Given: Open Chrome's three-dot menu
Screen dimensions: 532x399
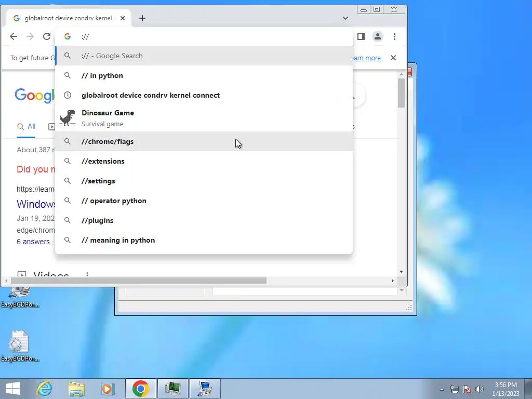Looking at the screenshot, I should coord(395,36).
